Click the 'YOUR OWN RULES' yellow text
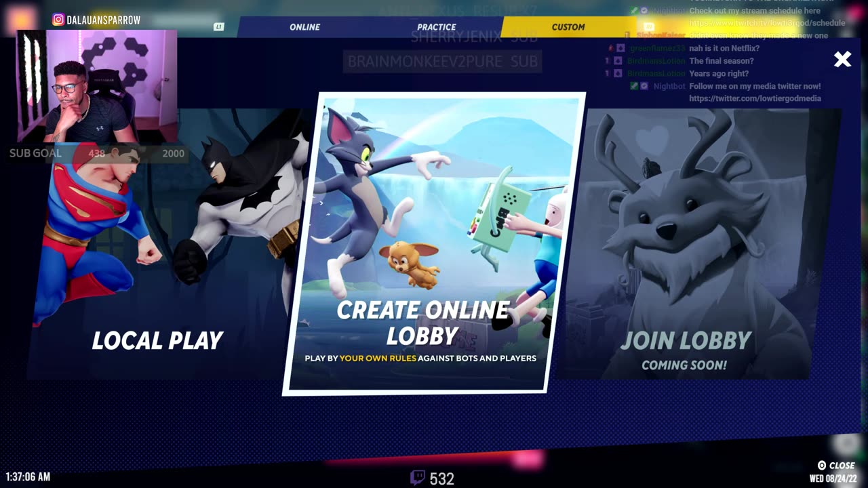The height and width of the screenshot is (488, 868). tap(378, 358)
